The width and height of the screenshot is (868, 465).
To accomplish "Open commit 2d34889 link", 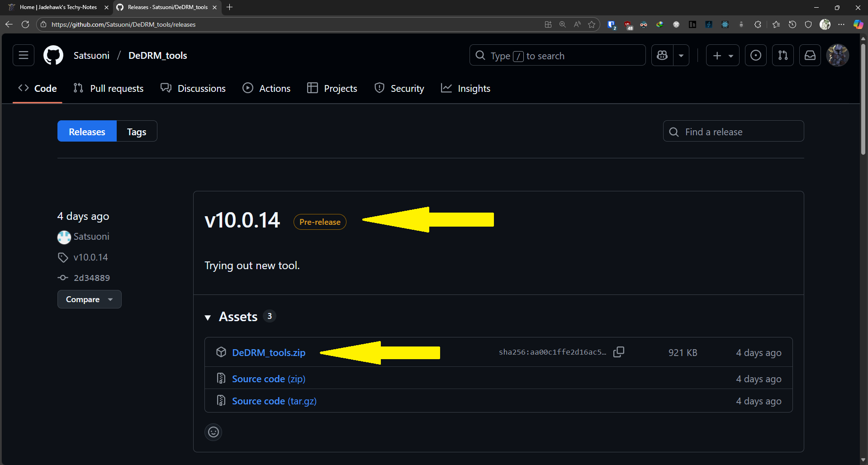I will click(92, 278).
